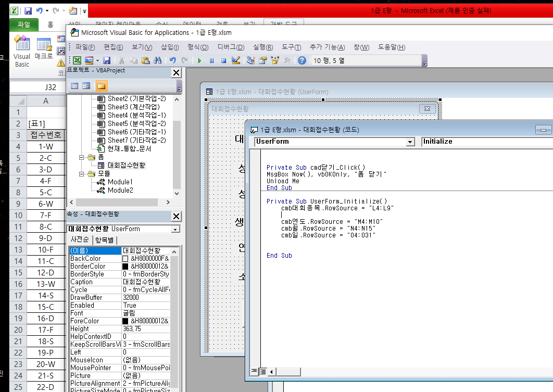Toggle Design Mode icon in toolbar
This screenshot has height=392, width=553.
[x=236, y=60]
